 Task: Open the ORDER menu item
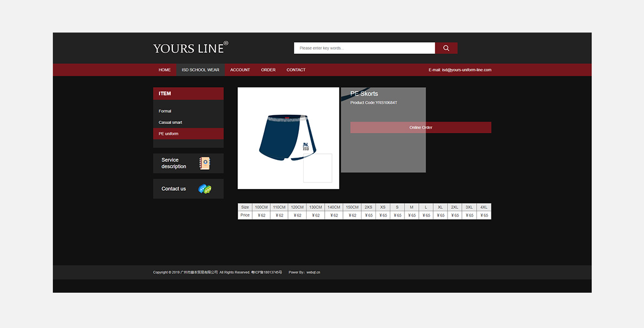[268, 70]
